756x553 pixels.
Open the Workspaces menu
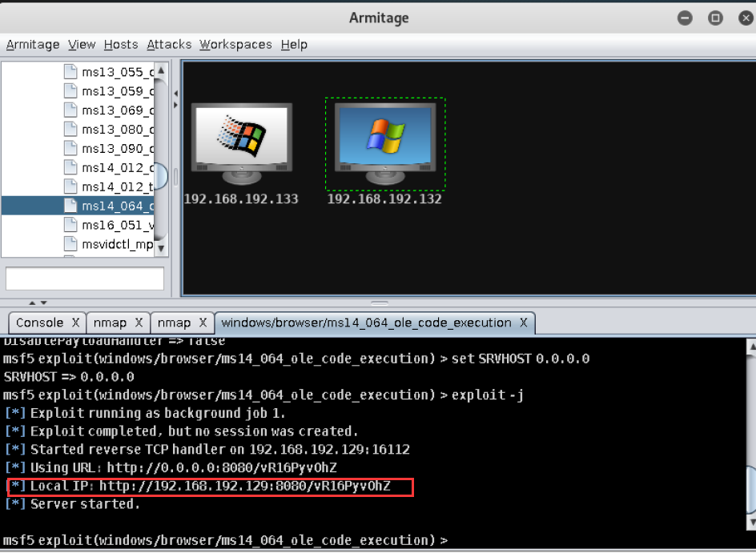(x=235, y=45)
